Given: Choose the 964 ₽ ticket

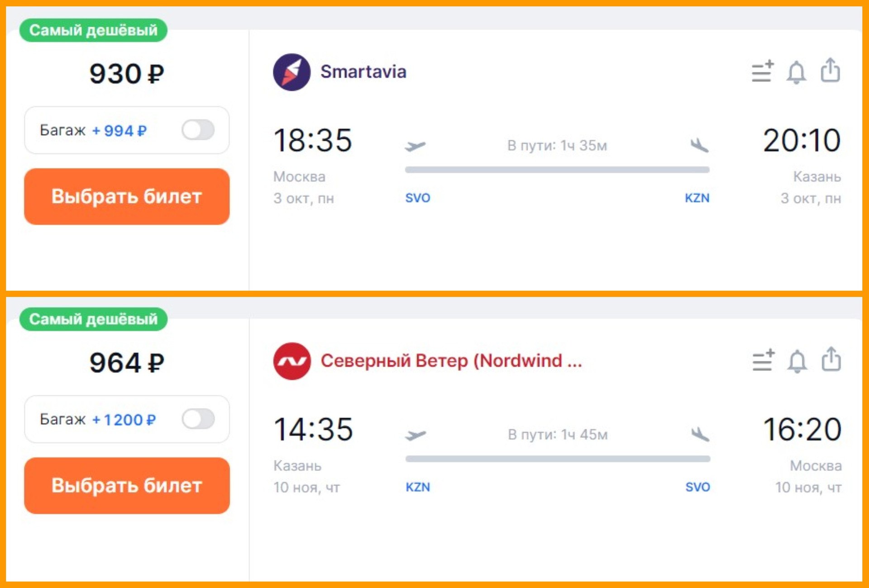Looking at the screenshot, I should pyautogui.click(x=127, y=485).
